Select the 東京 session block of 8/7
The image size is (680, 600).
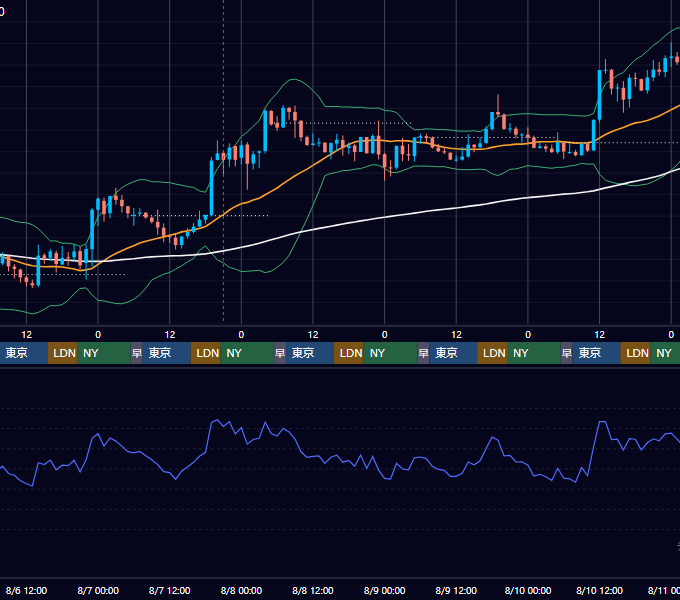click(167, 353)
